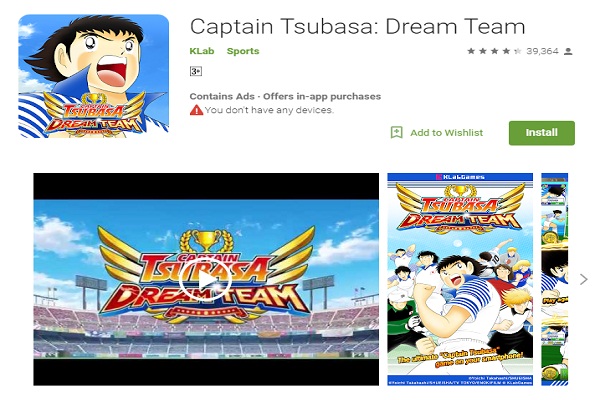The image size is (600, 400).
Task: Show next screenshots with right chevron
Action: [584, 279]
